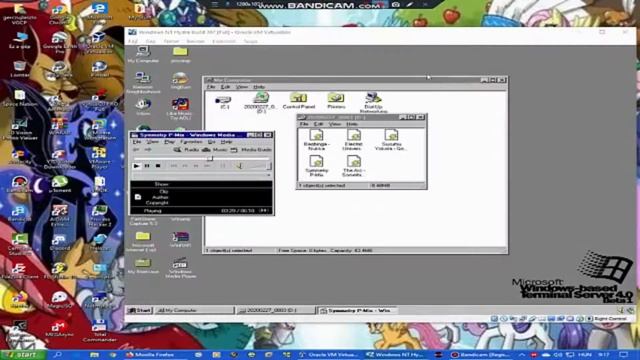The width and height of the screenshot is (640, 360).
Task: Click the Media Player back navigation arrow
Action: coord(137,150)
